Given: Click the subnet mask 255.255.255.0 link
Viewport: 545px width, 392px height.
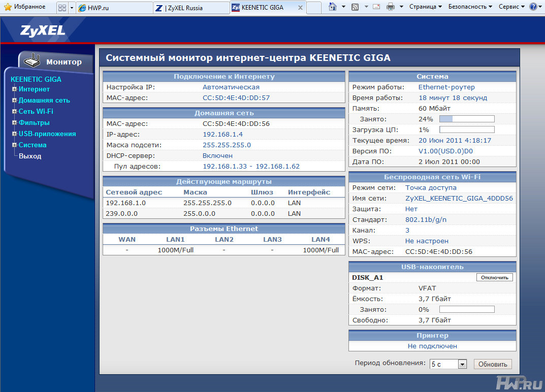Looking at the screenshot, I should [x=227, y=145].
